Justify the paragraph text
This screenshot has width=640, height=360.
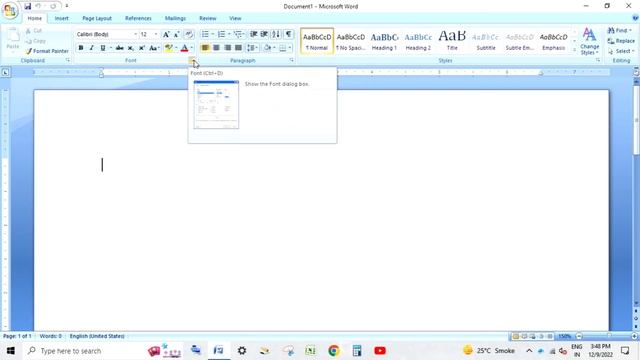click(238, 48)
